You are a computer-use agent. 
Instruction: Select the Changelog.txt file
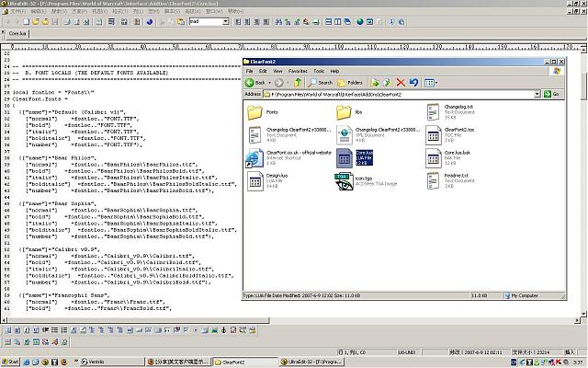pyautogui.click(x=451, y=112)
